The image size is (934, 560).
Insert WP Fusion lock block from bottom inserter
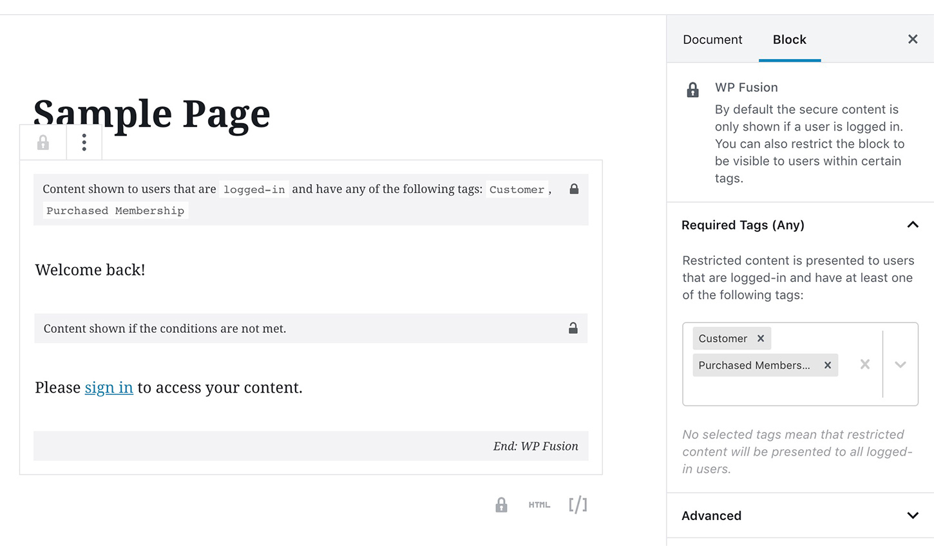click(501, 505)
